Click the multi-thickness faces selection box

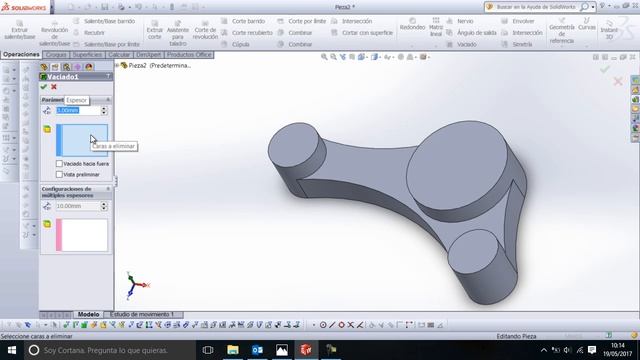82,235
